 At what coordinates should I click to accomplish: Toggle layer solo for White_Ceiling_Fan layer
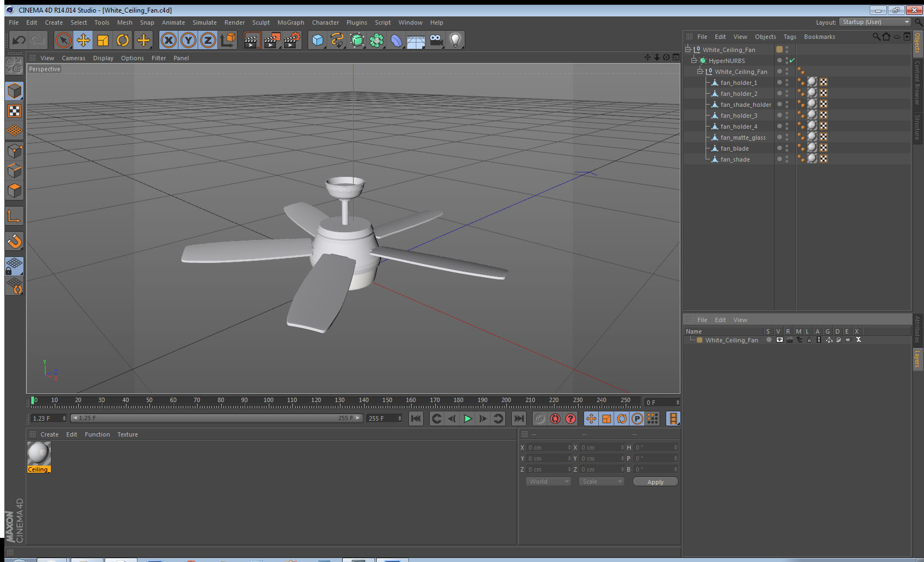tap(769, 340)
